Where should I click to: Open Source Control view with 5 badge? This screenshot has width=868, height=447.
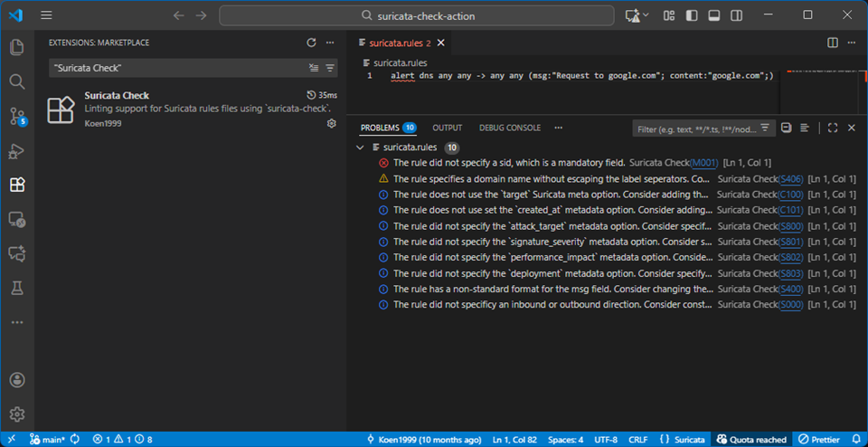pyautogui.click(x=17, y=117)
